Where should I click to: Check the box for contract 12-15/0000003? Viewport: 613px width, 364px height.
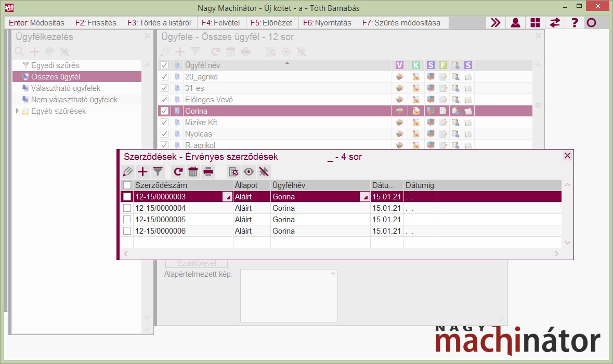click(127, 196)
